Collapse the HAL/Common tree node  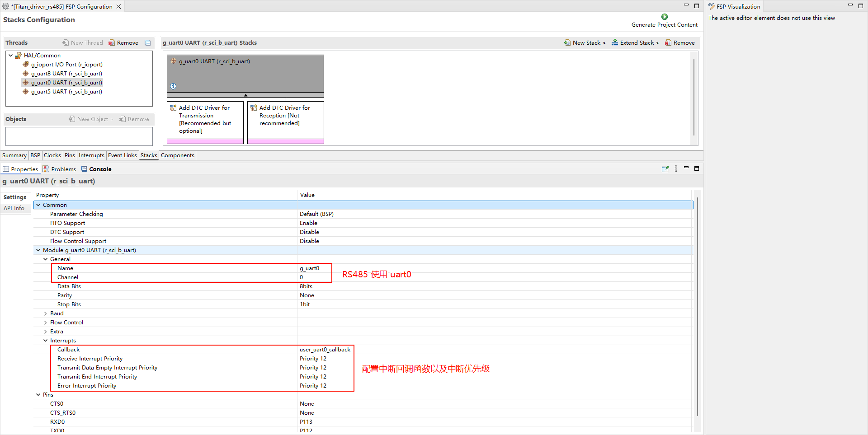11,56
